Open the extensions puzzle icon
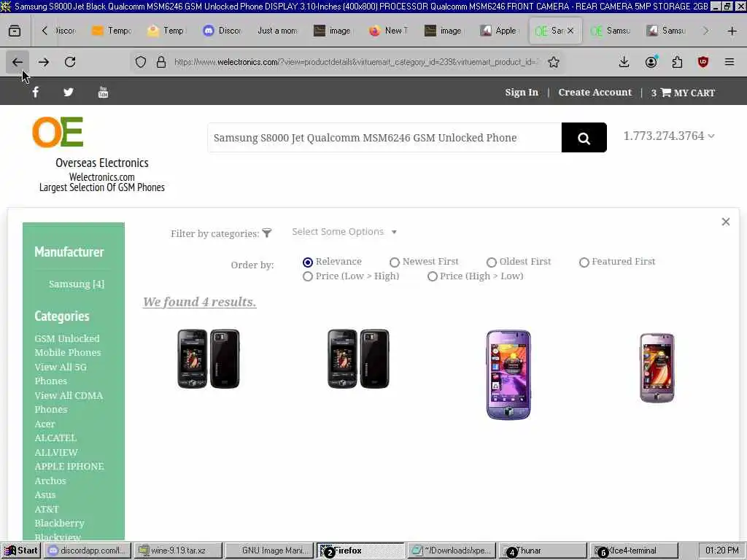 (677, 62)
